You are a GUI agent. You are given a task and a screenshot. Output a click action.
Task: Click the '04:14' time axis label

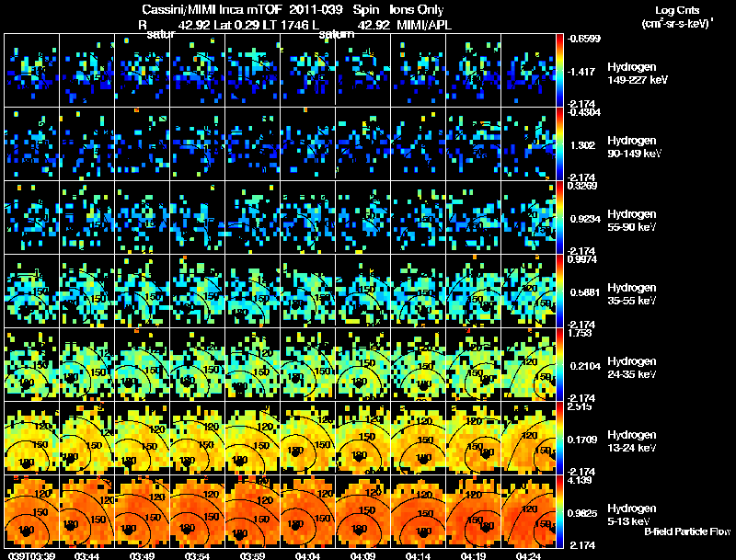click(418, 555)
